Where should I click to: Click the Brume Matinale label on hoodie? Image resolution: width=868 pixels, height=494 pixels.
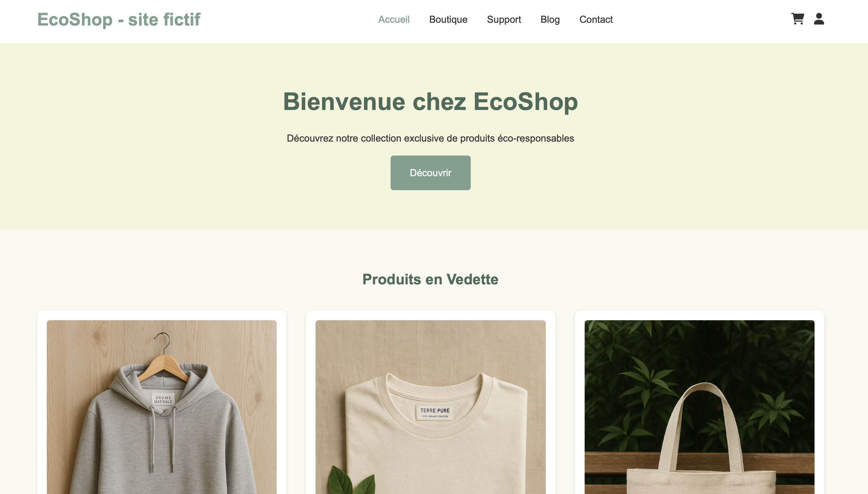[x=163, y=400]
